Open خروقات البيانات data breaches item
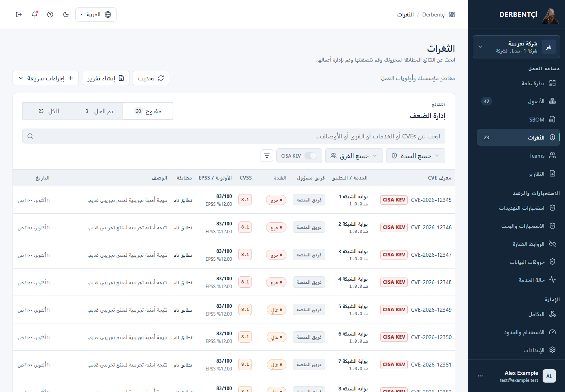Screen dimensions: 565x392 pos(518,262)
